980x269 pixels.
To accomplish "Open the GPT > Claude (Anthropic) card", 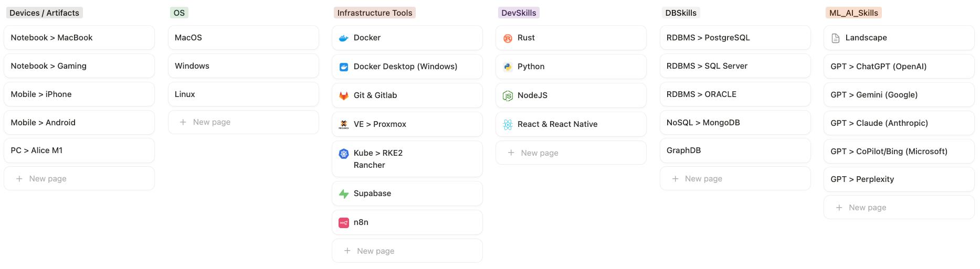I will pos(899,123).
